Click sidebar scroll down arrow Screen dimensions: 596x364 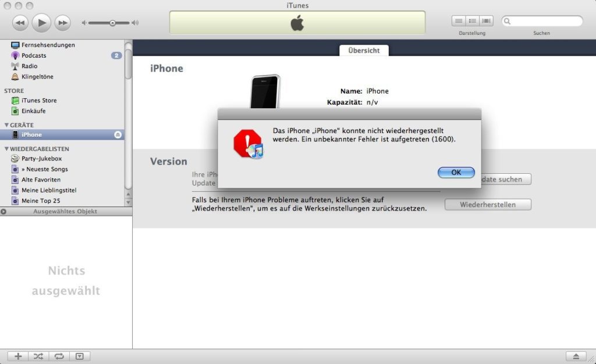[x=129, y=202]
